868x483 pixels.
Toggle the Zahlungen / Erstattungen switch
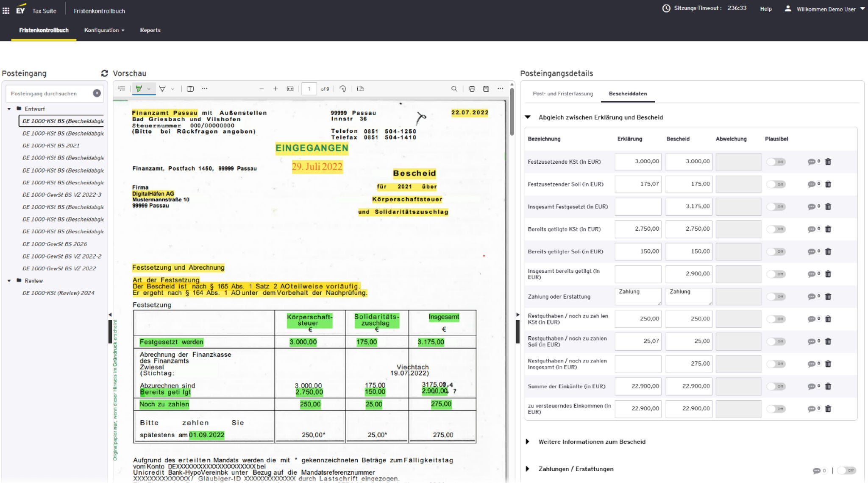pos(846,470)
